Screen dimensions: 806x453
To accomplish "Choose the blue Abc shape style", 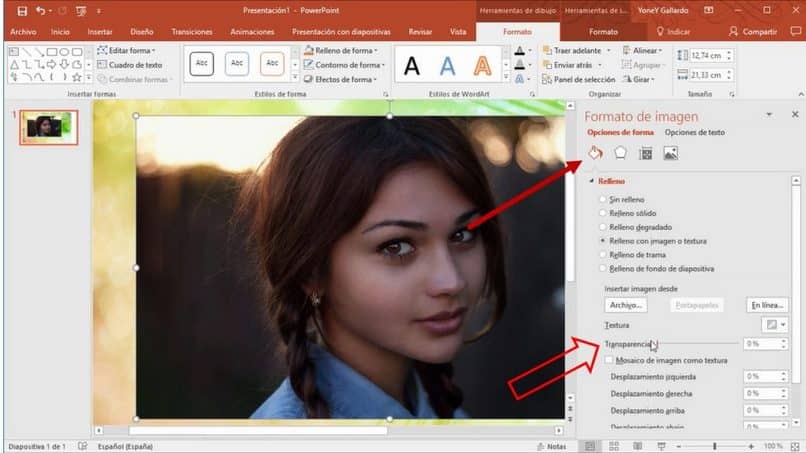I will tap(236, 64).
